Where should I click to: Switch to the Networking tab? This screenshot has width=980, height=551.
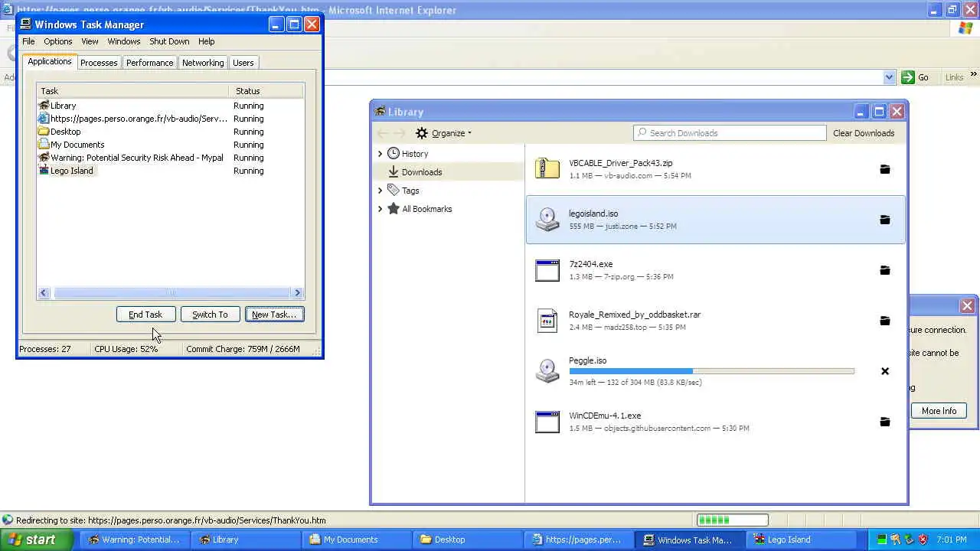(203, 63)
